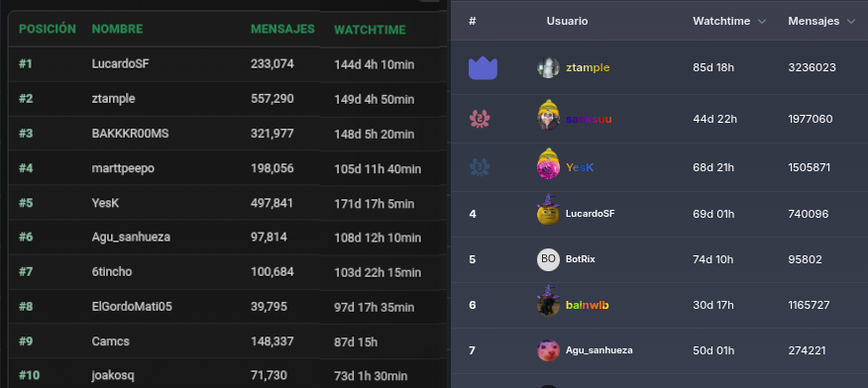This screenshot has width=868, height=388.
Task: Click the POSICIÓN column header
Action: (47, 29)
